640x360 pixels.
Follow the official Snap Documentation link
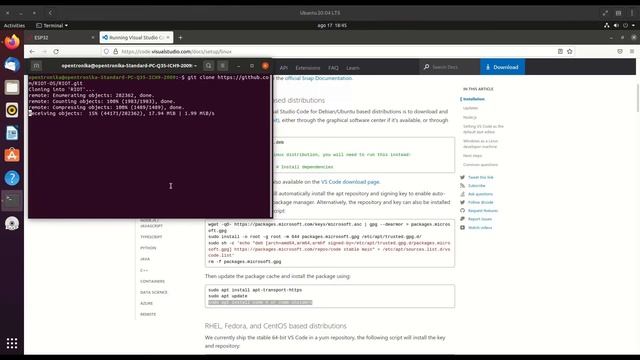(x=318, y=78)
